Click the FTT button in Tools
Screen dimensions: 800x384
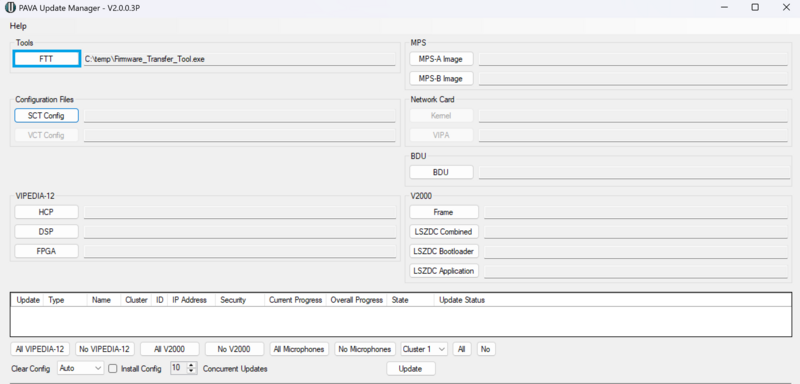point(46,59)
